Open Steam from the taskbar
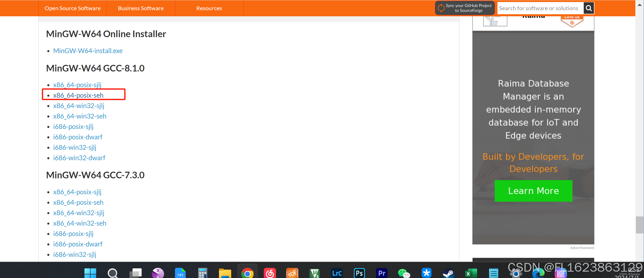Viewport: 644px width, 278px height. tap(449, 273)
